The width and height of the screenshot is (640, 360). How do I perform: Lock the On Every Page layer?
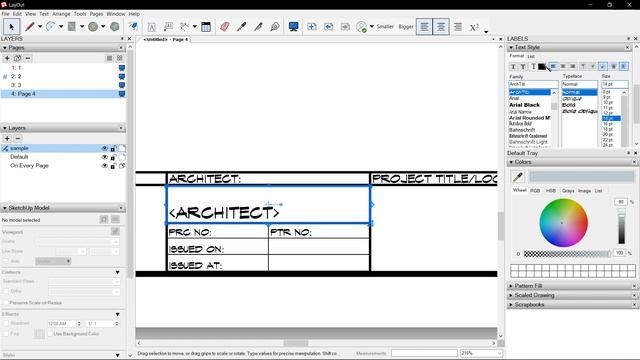[x=113, y=166]
